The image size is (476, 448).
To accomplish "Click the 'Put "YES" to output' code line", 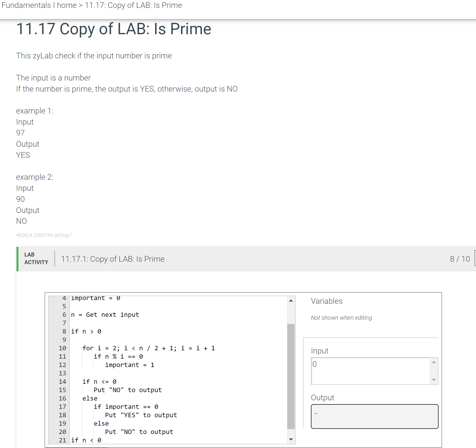I will (141, 415).
